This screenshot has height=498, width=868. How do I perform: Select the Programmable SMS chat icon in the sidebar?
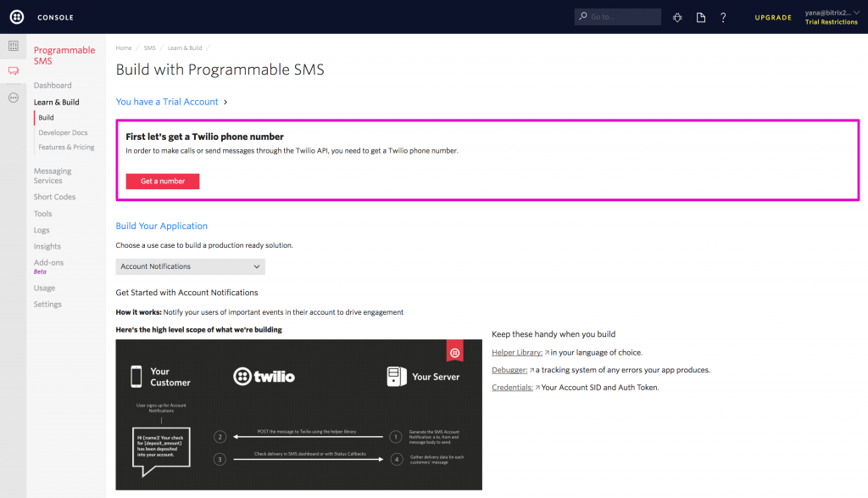(14, 71)
